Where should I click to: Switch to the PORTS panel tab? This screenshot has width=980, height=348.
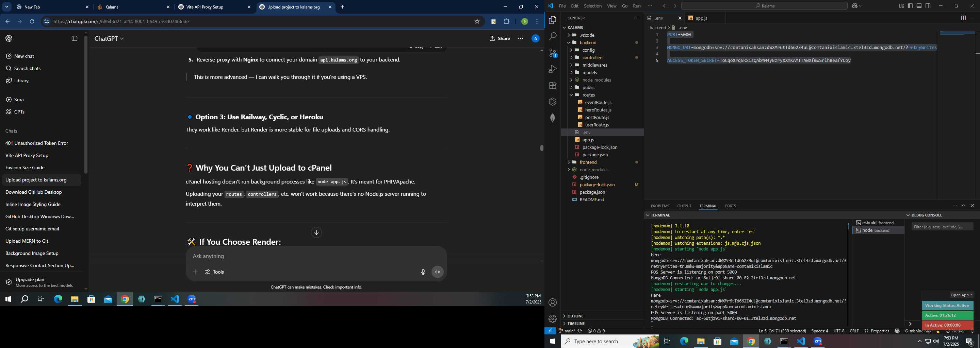click(x=731, y=206)
